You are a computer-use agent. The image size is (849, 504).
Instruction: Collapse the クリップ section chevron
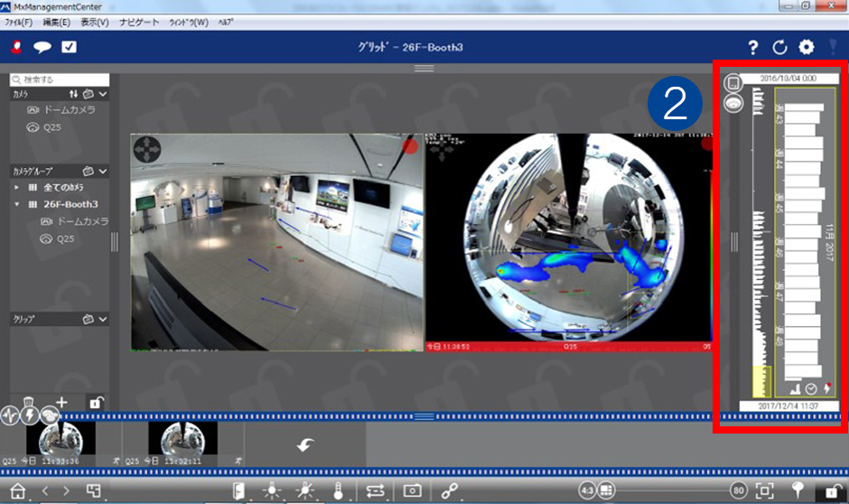click(103, 320)
